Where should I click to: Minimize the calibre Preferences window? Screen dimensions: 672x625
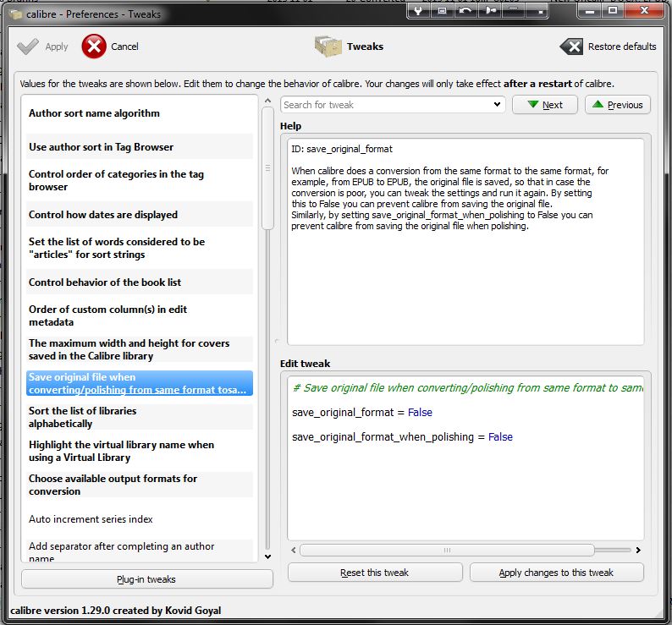pyautogui.click(x=590, y=11)
